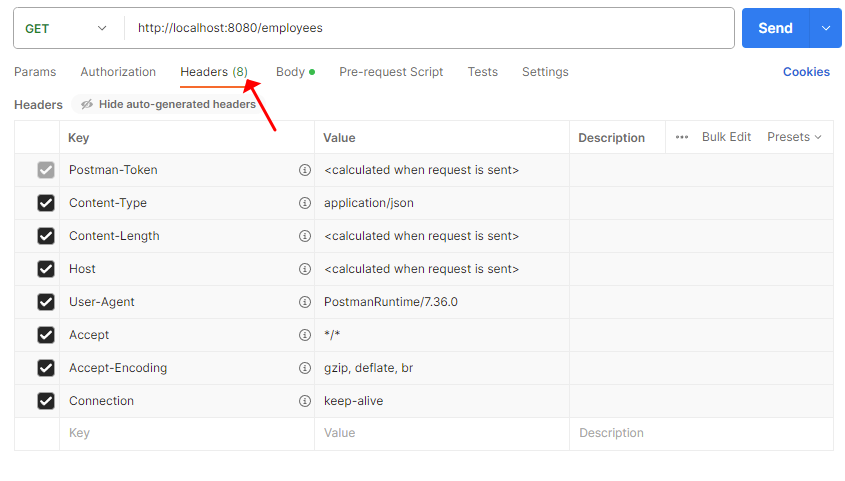
Task: Click the request URL input field
Action: 430,28
